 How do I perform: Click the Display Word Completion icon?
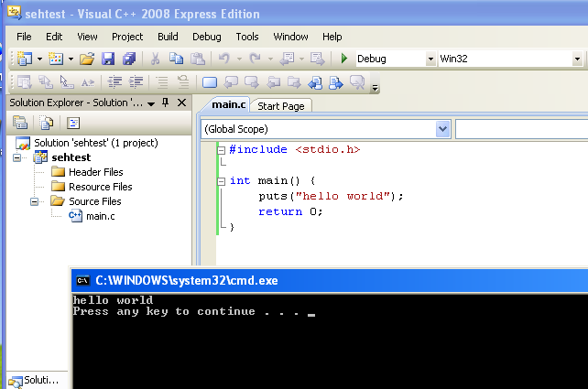[x=88, y=82]
